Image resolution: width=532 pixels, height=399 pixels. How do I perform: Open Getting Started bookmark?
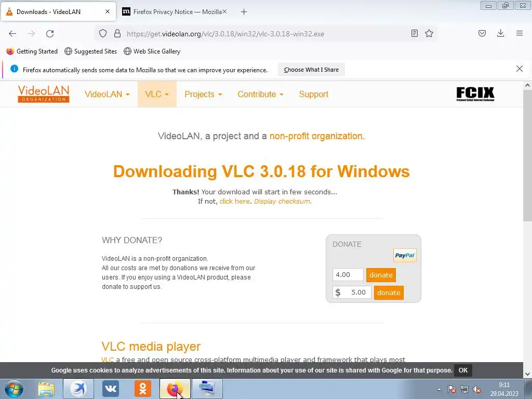click(x=32, y=51)
